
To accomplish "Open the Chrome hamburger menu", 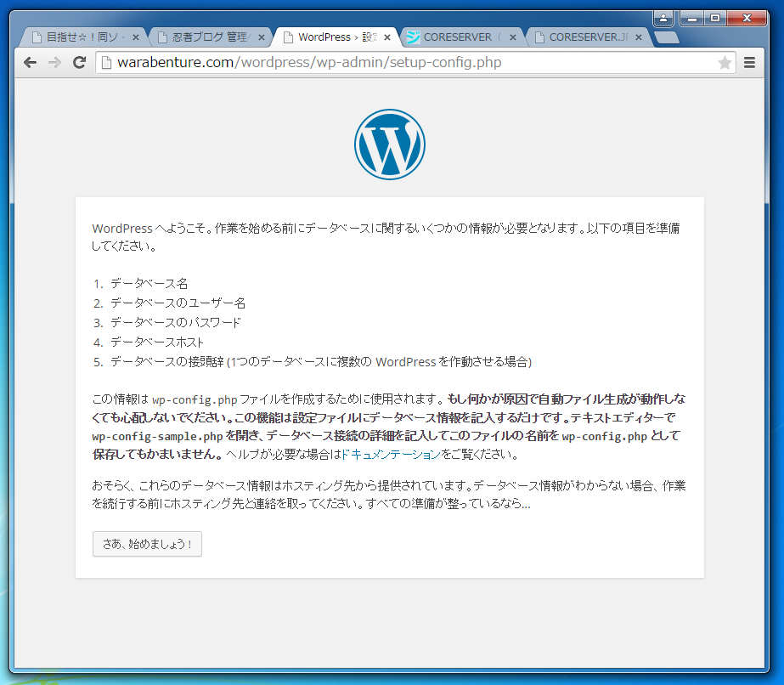I will (x=749, y=63).
